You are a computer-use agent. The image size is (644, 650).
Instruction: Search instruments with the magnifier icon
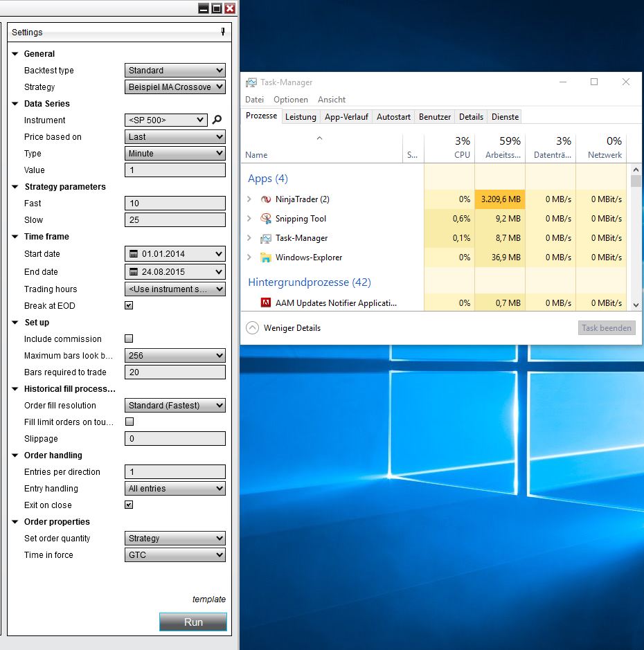point(217,120)
